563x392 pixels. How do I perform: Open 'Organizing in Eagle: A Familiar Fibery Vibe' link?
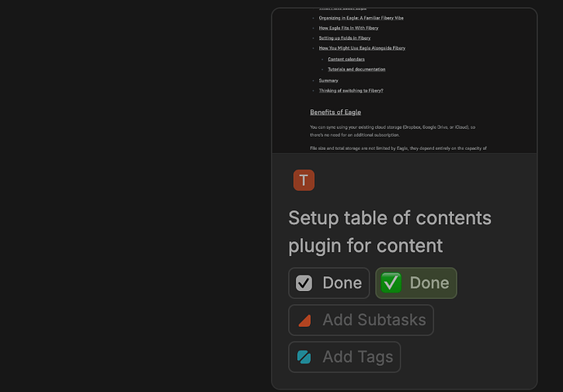tap(361, 17)
